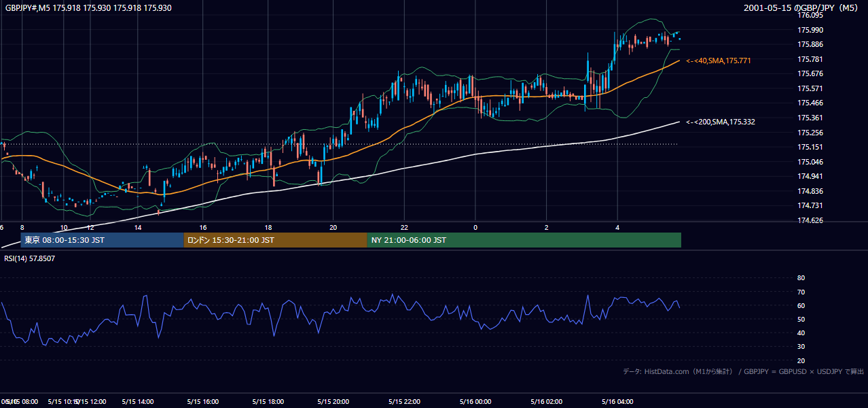Click price axis value 175.256
The width and height of the screenshot is (868, 408).
click(810, 133)
